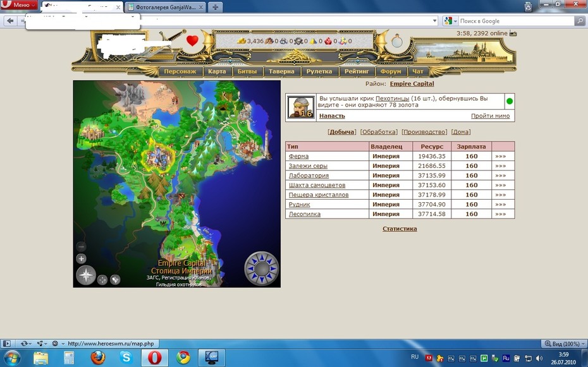Switch to the Производство tab
Image resolution: width=588 pixels, height=367 pixels.
tap(424, 132)
